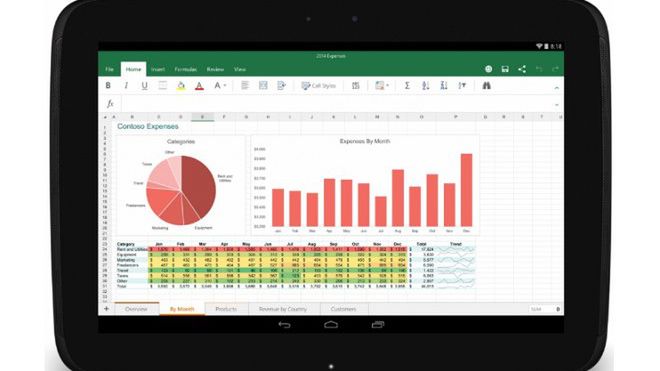The height and width of the screenshot is (371, 660).
Task: Click the select-all corner triangle
Action: point(105,117)
